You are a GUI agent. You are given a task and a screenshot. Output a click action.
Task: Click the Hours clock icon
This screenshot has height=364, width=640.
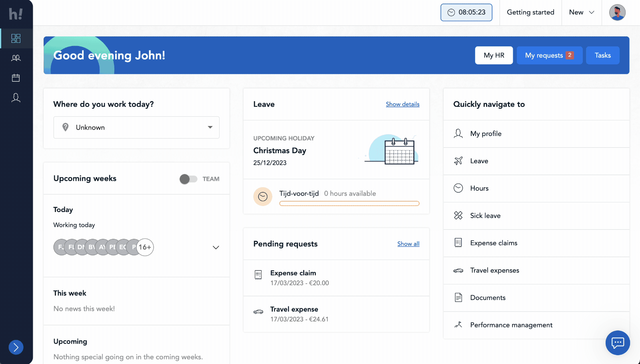[x=458, y=188]
